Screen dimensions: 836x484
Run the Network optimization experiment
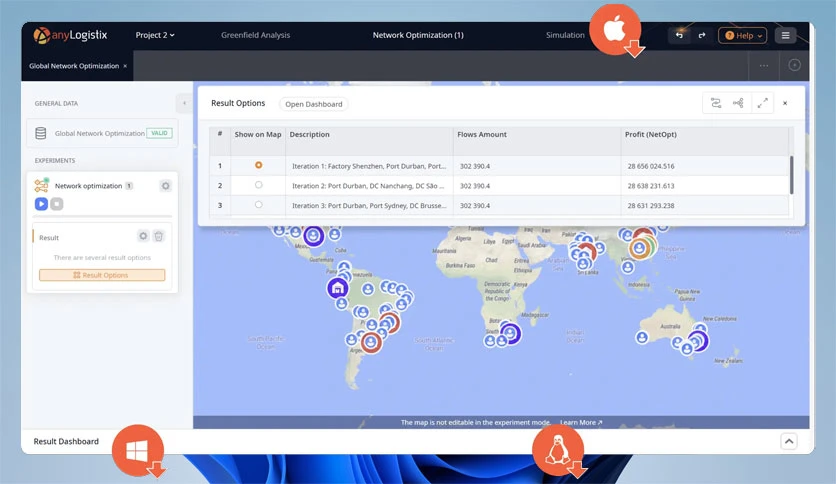tap(41, 204)
